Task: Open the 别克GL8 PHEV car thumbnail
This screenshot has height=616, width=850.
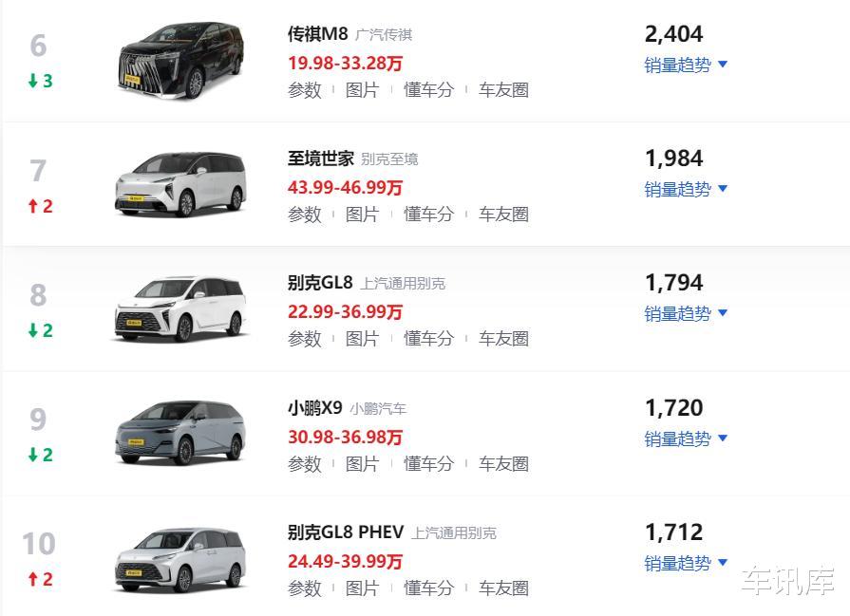Action: tap(179, 560)
